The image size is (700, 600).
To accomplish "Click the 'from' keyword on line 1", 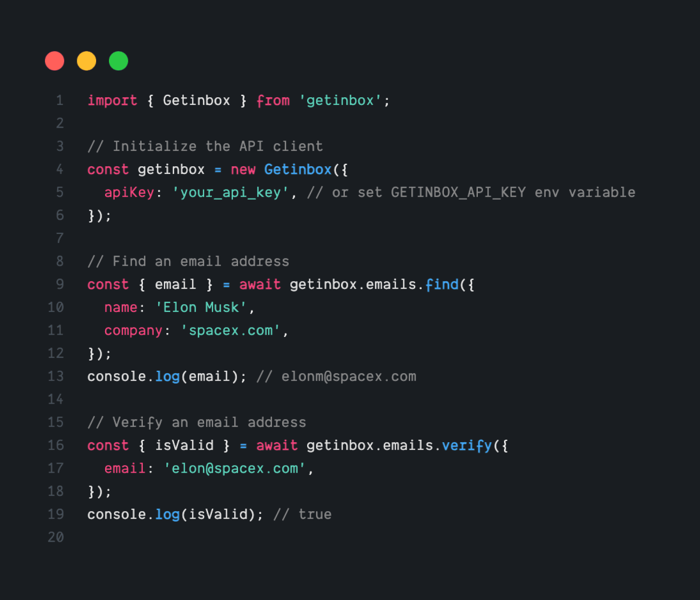I will (273, 101).
